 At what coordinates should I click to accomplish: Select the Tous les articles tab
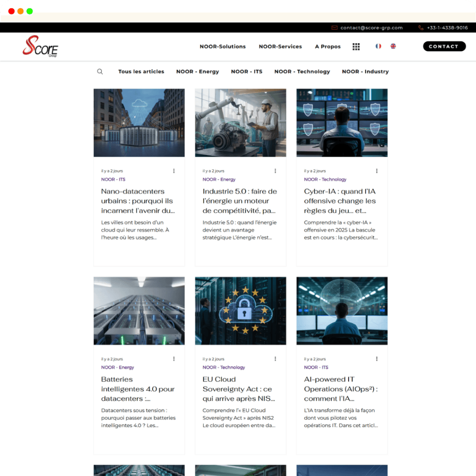click(x=141, y=72)
